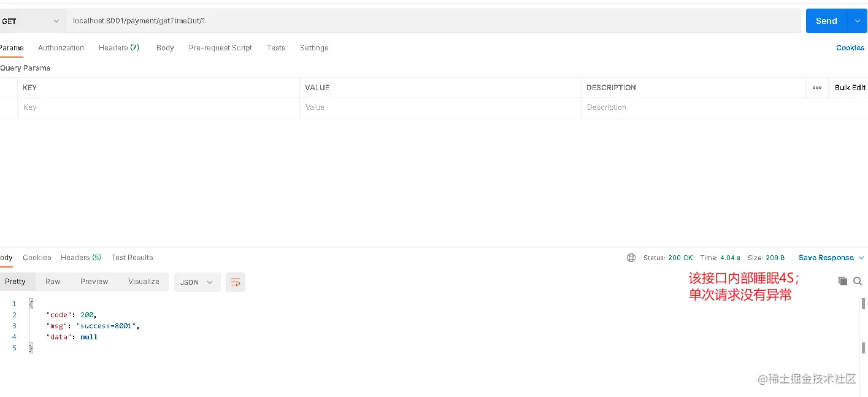
Task: Toggle the line wrap icon
Action: [236, 282]
